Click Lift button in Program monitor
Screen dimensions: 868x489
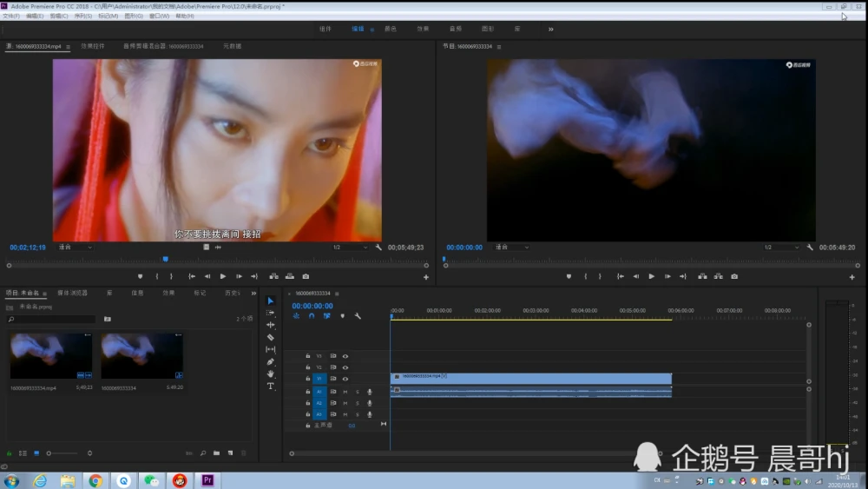coord(702,276)
